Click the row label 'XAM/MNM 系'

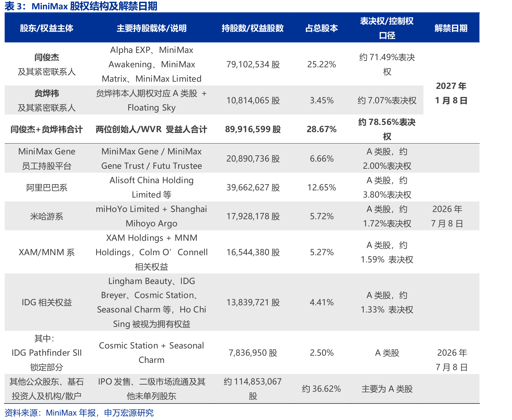47,252
